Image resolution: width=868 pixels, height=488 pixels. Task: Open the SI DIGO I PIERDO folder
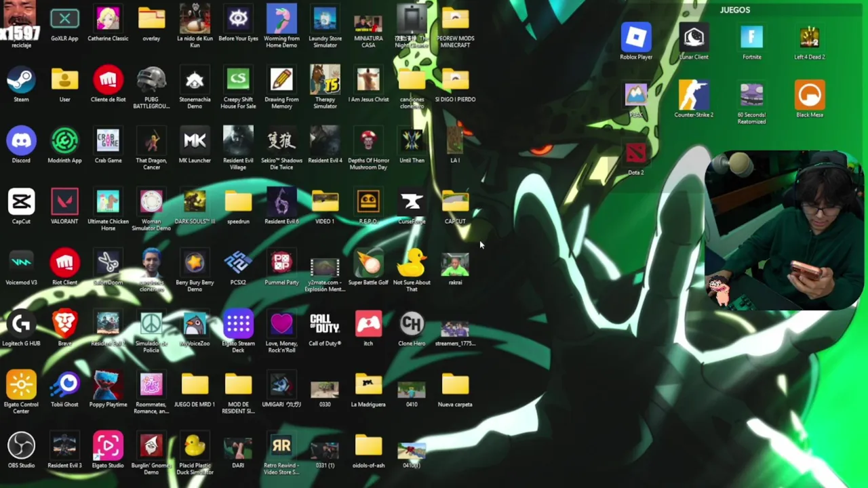point(455,80)
